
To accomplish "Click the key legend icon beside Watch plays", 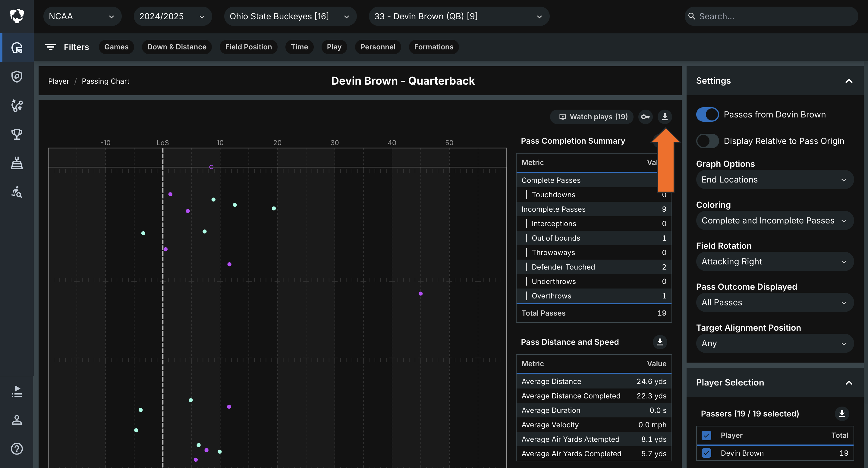I will 645,117.
